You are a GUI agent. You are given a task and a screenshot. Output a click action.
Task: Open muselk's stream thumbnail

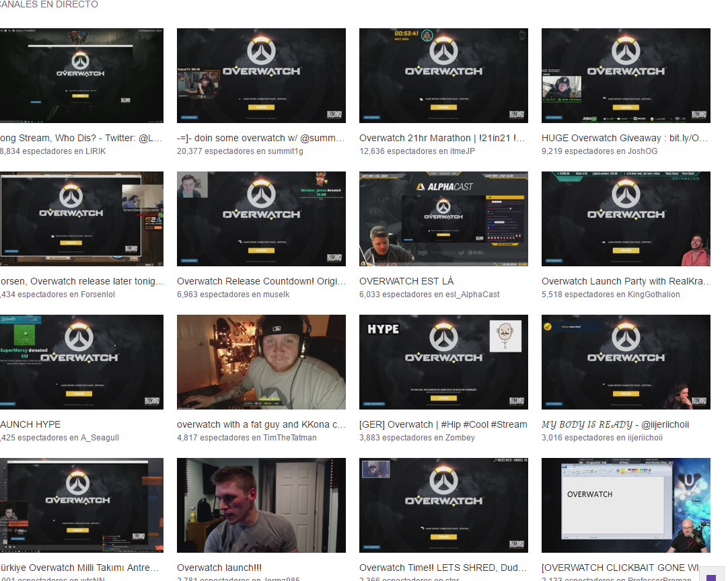[x=261, y=219]
